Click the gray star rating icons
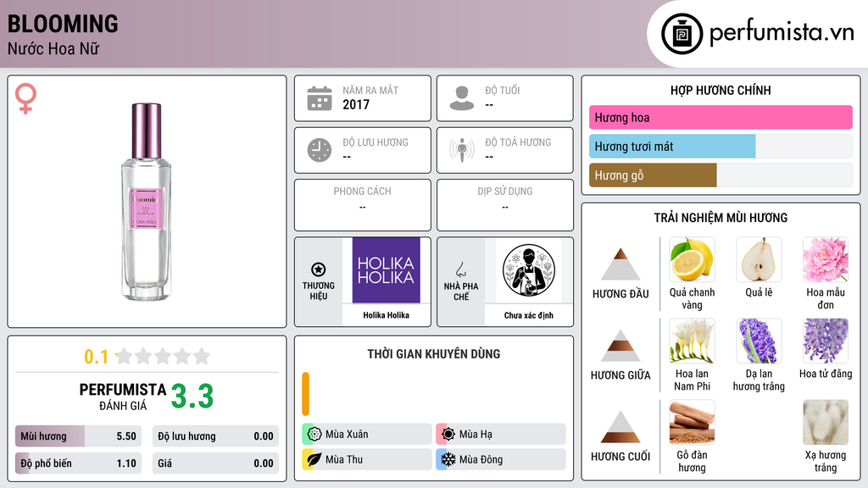The image size is (868, 488). tap(164, 356)
